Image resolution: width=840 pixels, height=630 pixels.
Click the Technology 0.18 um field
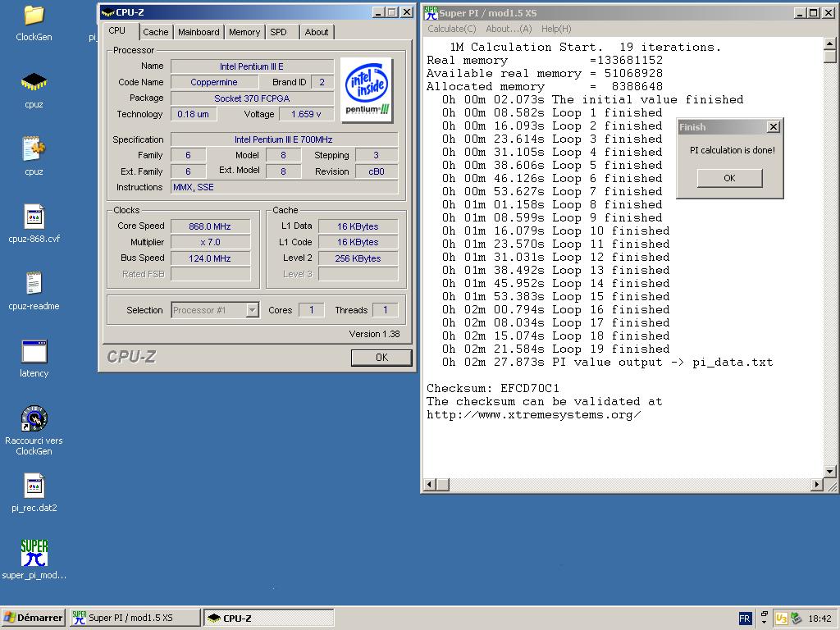[194, 114]
